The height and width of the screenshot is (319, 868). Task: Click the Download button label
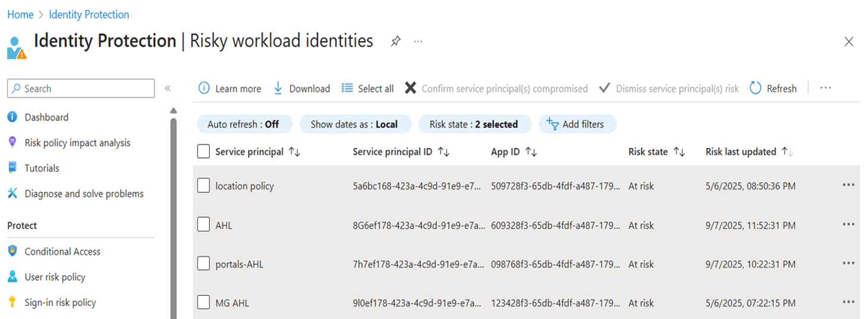(x=309, y=89)
